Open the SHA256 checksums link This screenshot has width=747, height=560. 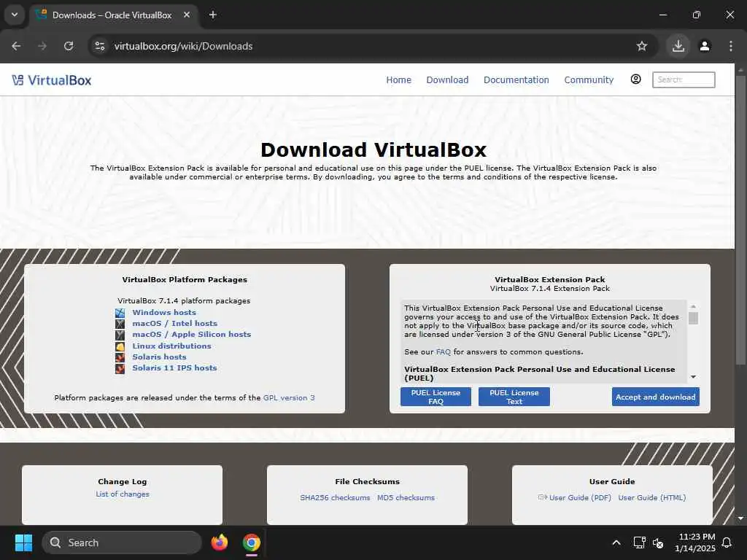[335, 497]
